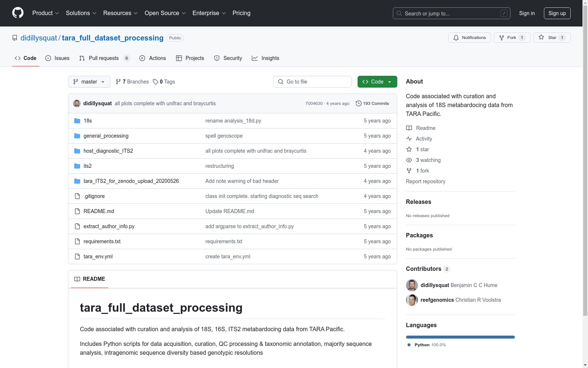Open the green Code dropdown button
This screenshot has width=588, height=368.
[x=377, y=82]
